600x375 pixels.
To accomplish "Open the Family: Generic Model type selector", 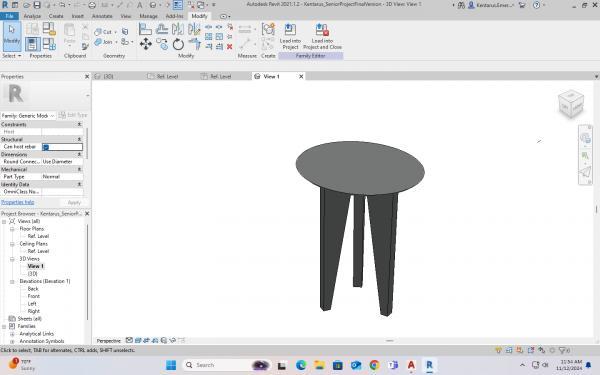I will tap(28, 116).
